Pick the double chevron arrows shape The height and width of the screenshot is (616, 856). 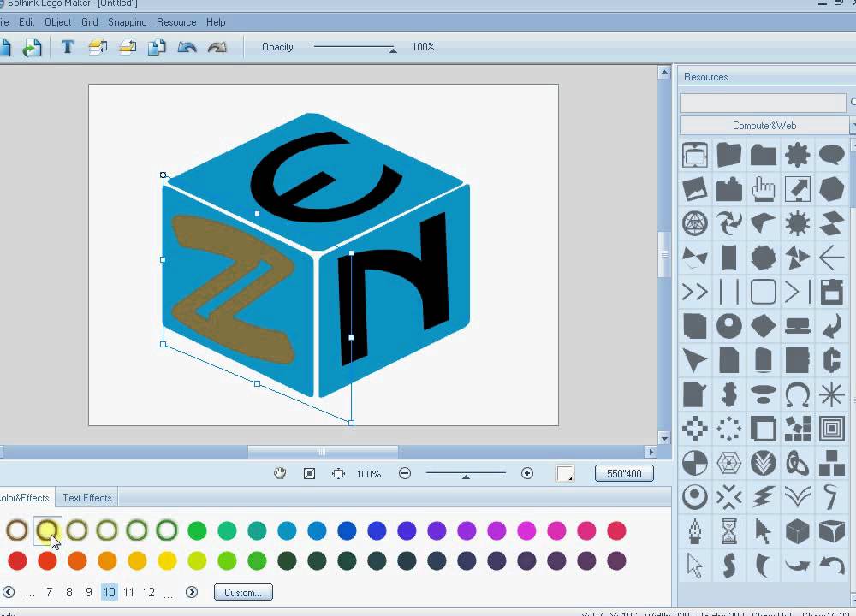tap(695, 292)
